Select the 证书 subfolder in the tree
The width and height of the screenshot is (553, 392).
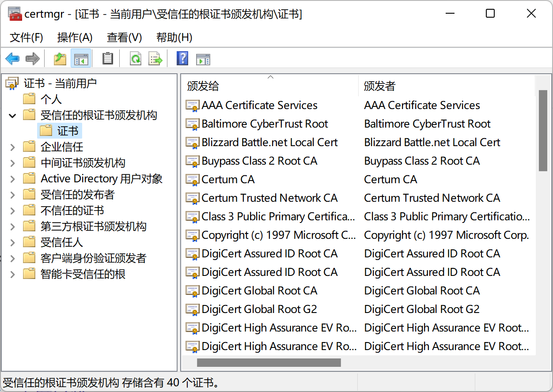[68, 131]
